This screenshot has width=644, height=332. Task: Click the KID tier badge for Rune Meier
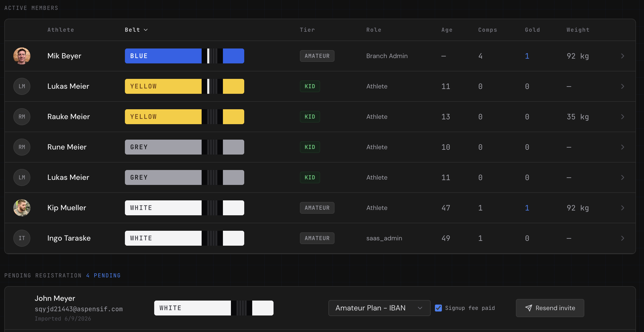point(310,147)
